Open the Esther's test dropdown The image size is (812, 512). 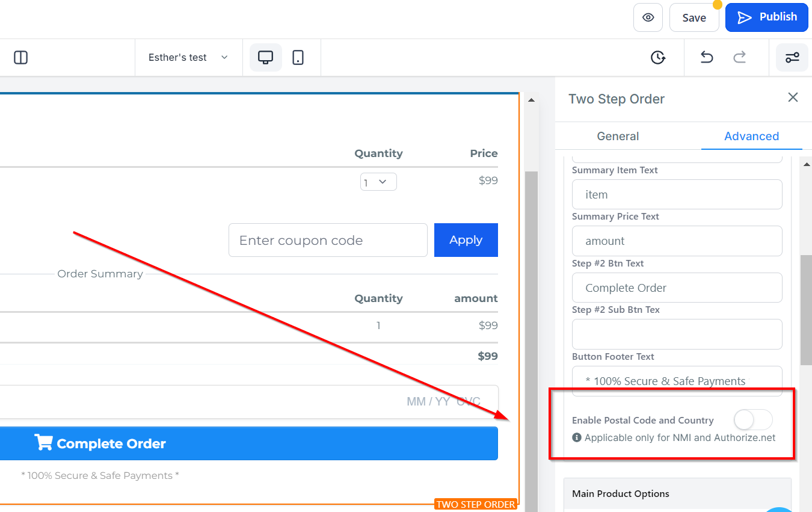[x=188, y=58]
